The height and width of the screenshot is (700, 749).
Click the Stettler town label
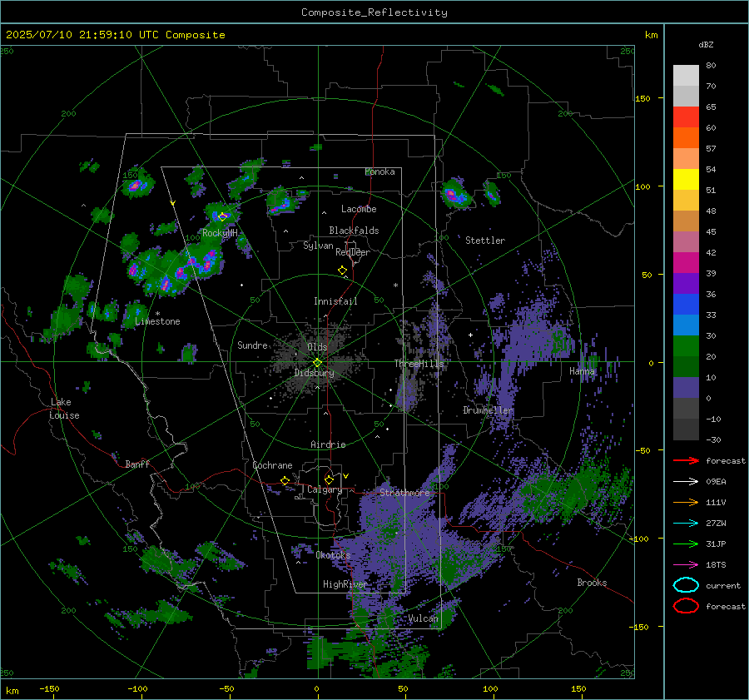[x=485, y=241]
